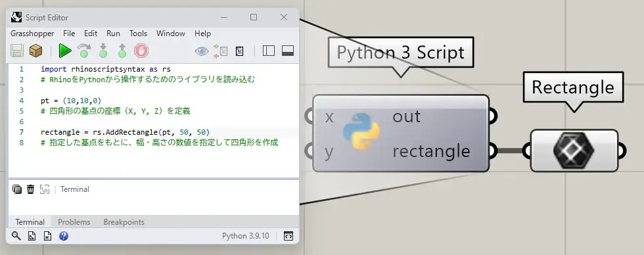Click the copy terminal output icon
The width and height of the screenshot is (644, 255).
click(17, 189)
